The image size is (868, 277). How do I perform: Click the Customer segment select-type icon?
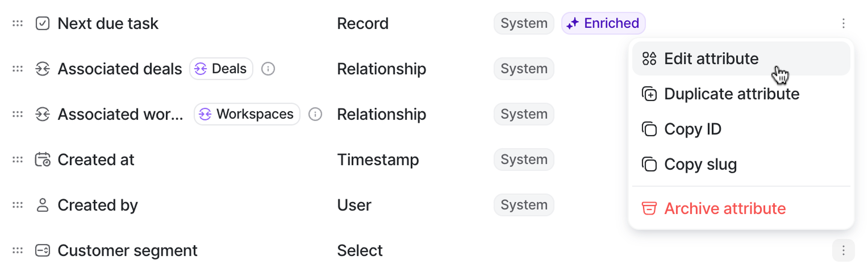[42, 250]
